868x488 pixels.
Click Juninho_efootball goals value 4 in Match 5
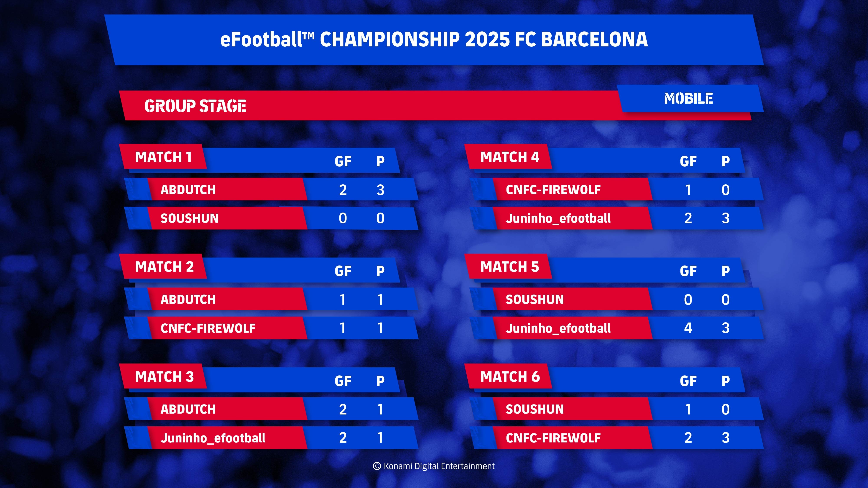(x=688, y=328)
